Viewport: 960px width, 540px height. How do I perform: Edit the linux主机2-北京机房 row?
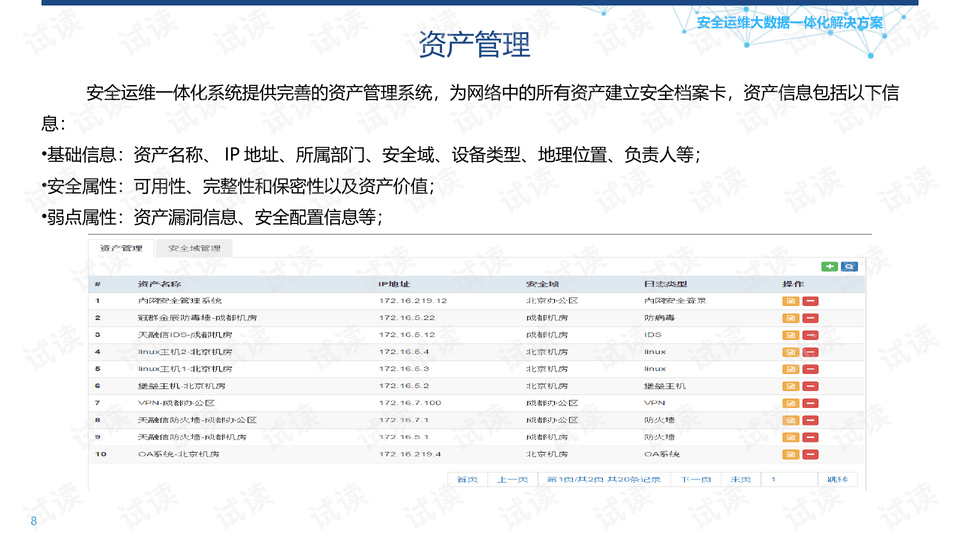pyautogui.click(x=790, y=353)
